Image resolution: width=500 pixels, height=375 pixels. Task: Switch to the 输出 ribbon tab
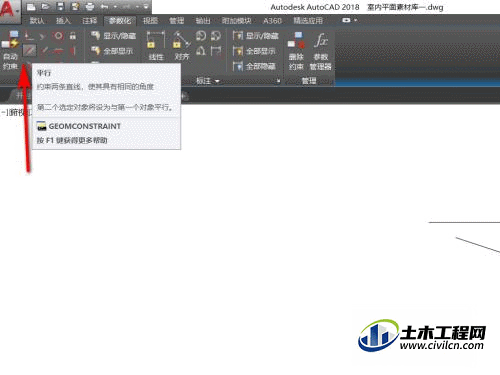pos(203,21)
